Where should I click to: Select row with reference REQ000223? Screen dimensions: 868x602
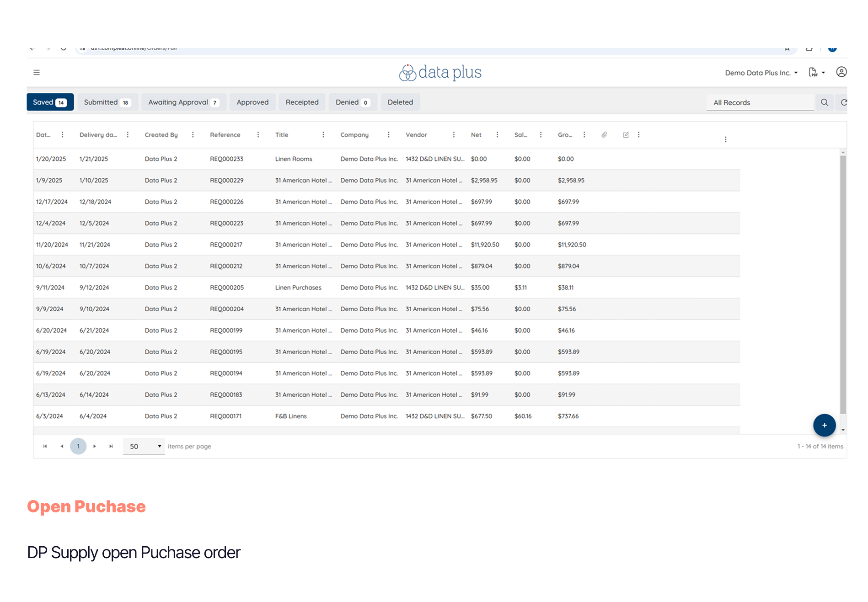point(386,223)
